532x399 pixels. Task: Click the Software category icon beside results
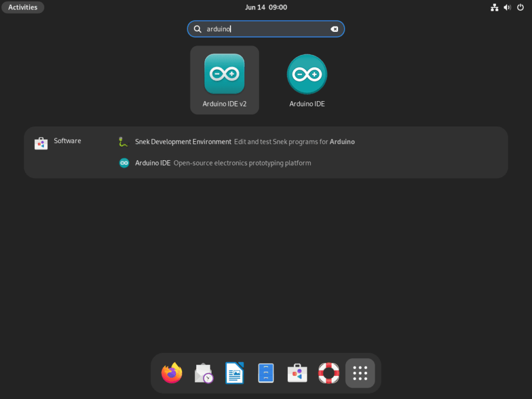[41, 143]
